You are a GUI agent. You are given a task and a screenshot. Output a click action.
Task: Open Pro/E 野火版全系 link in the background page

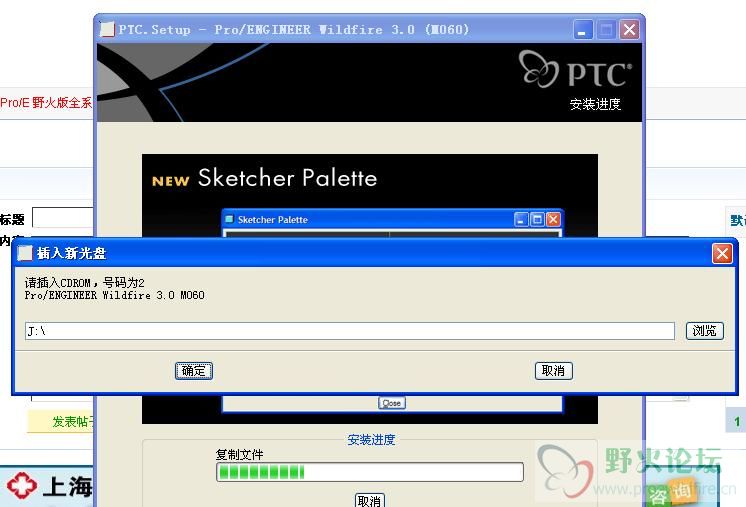(46, 103)
